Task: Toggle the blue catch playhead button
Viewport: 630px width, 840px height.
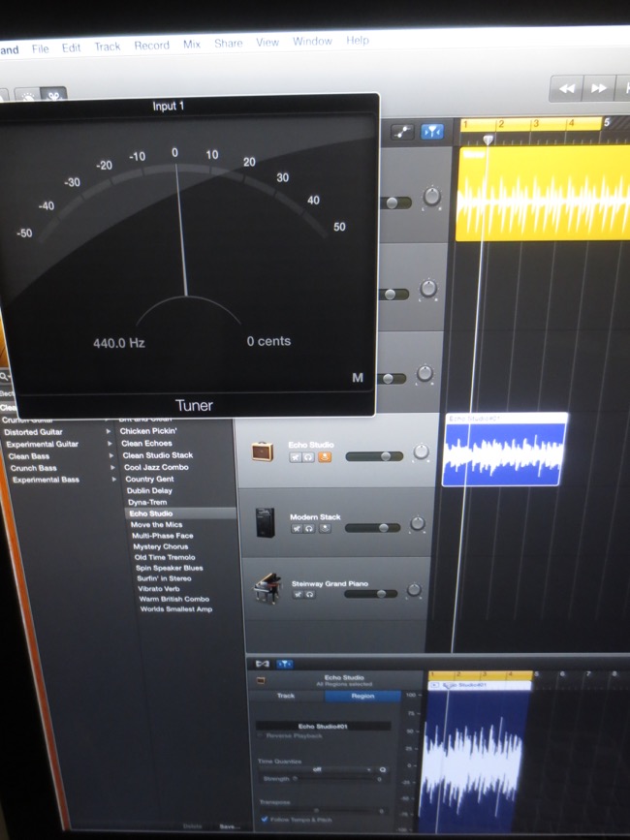Action: coord(432,131)
